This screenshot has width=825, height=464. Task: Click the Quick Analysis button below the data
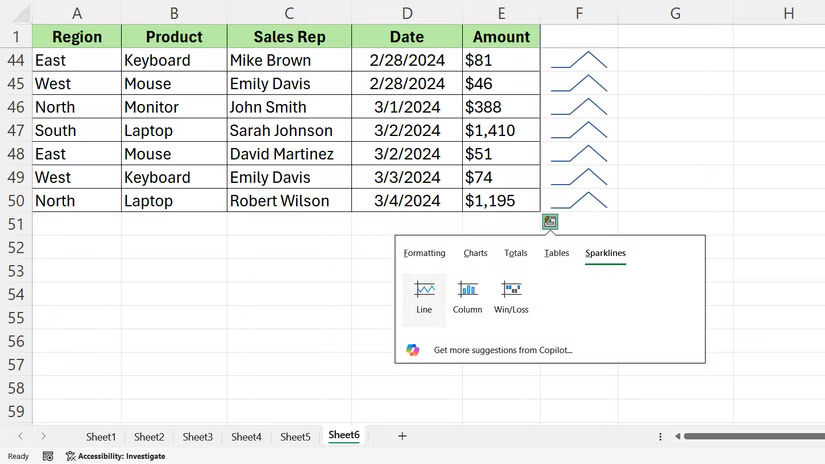(x=550, y=222)
